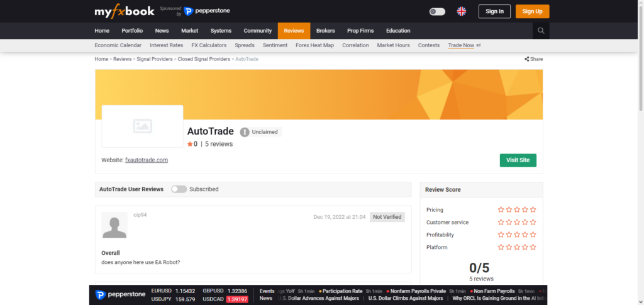
Task: Go to Reviews in the breadcrumb
Action: pyautogui.click(x=123, y=59)
